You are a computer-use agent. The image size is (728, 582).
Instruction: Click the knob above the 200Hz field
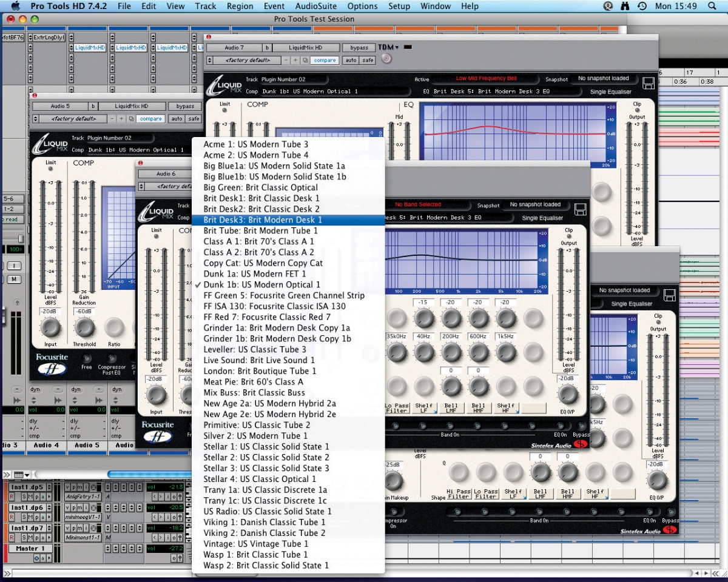point(451,317)
